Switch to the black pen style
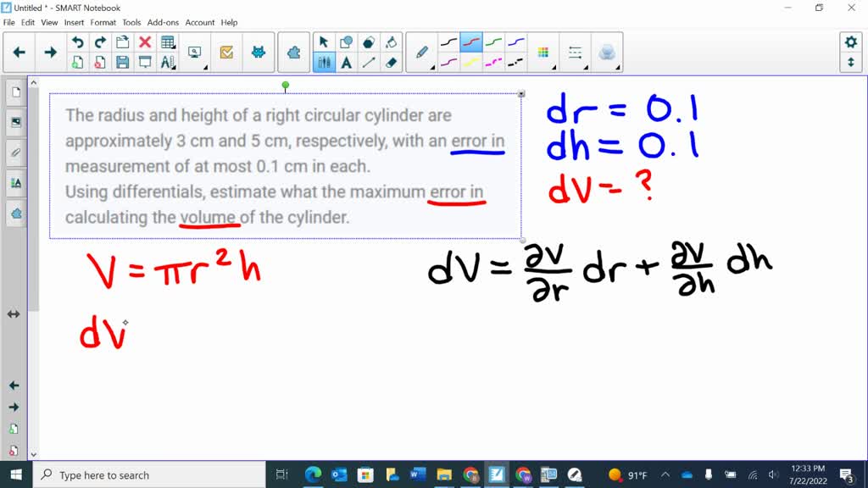Screen dimensions: 868x488 coord(448,40)
